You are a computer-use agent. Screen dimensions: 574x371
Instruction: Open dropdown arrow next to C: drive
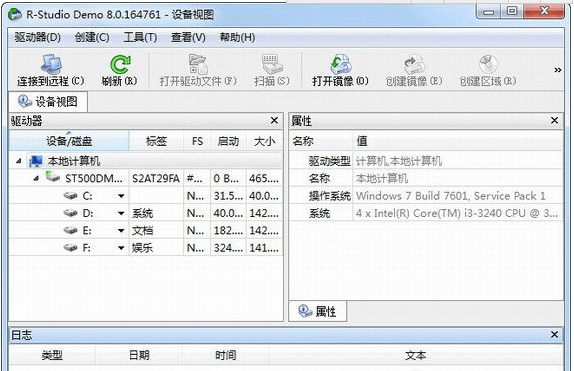pyautogui.click(x=121, y=196)
